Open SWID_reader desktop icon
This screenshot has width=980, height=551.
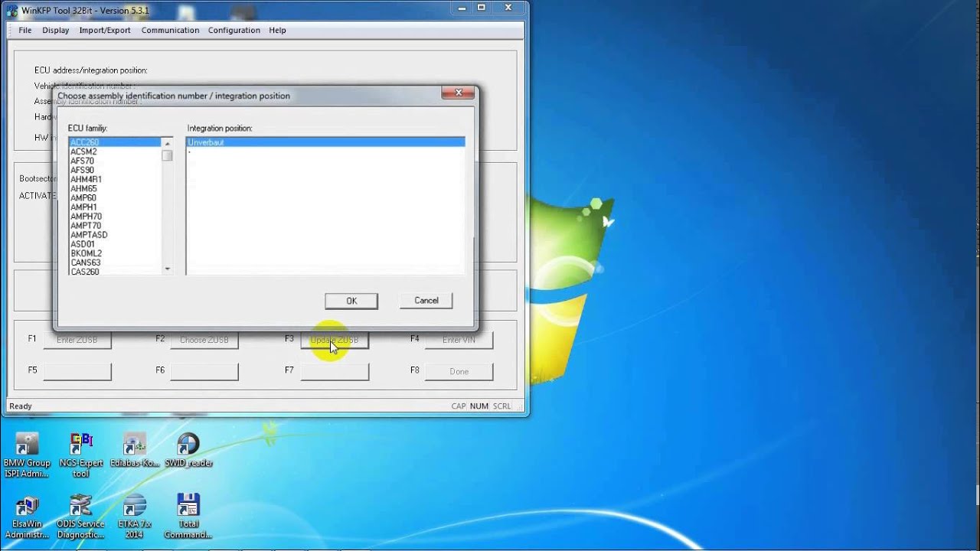click(188, 451)
